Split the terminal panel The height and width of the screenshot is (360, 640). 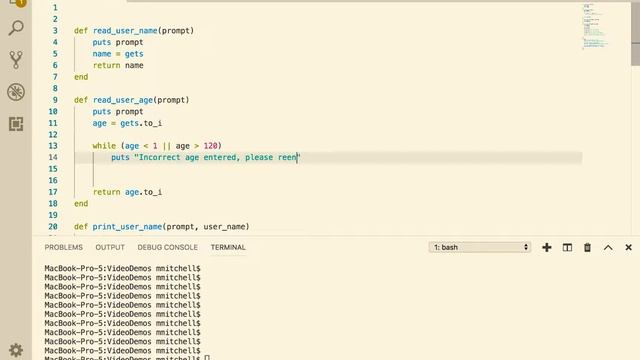[567, 247]
